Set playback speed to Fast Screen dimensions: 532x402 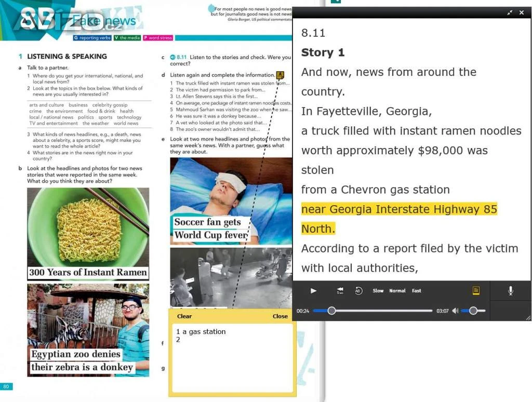[417, 291]
